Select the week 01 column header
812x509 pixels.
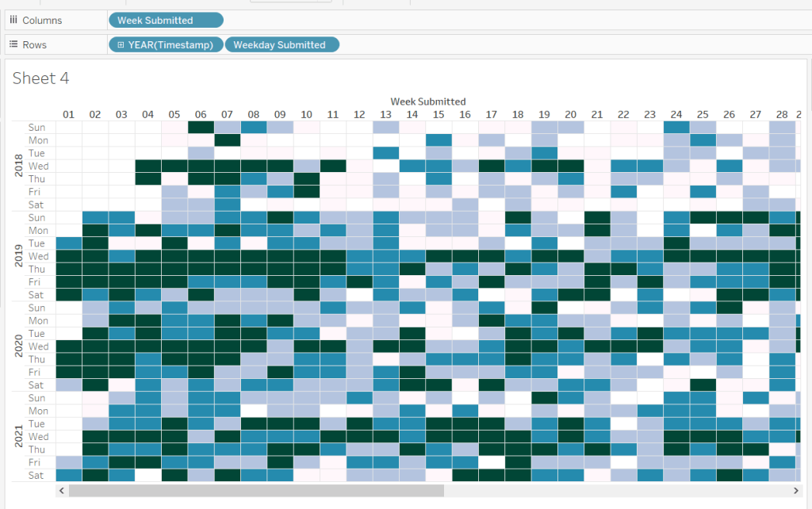pos(68,115)
